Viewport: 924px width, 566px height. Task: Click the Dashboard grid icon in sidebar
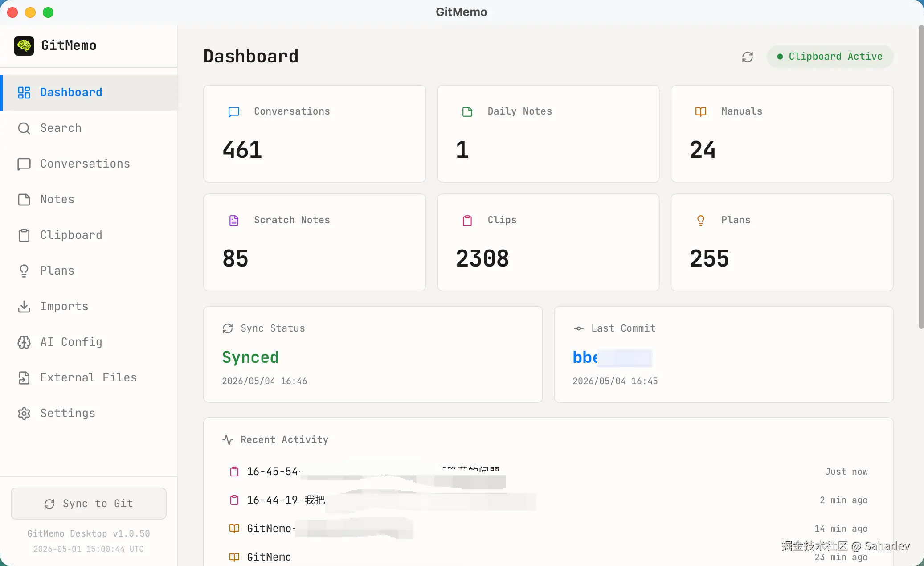[x=24, y=92]
